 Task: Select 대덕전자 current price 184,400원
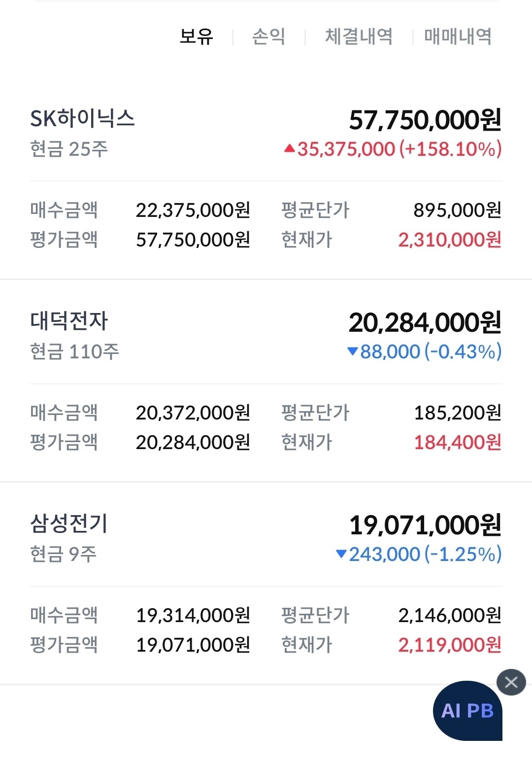point(458,442)
